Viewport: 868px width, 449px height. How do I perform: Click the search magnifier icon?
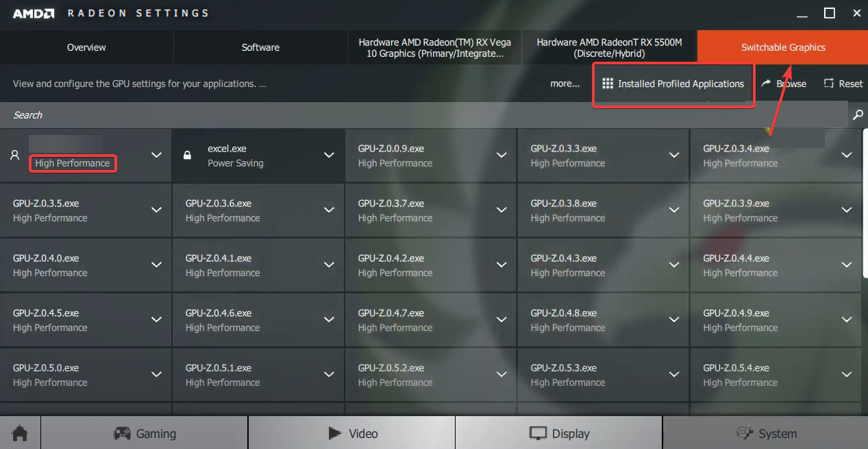coord(858,115)
